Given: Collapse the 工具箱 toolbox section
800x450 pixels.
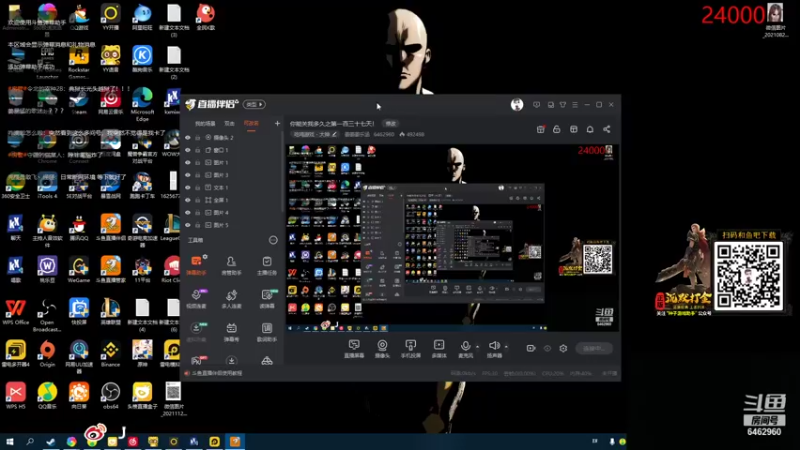Looking at the screenshot, I should click(273, 240).
